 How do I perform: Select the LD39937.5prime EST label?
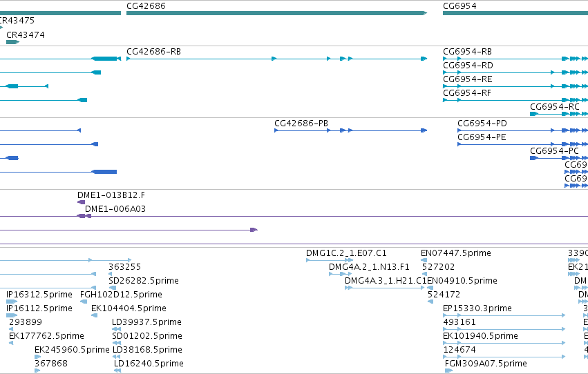tap(146, 323)
